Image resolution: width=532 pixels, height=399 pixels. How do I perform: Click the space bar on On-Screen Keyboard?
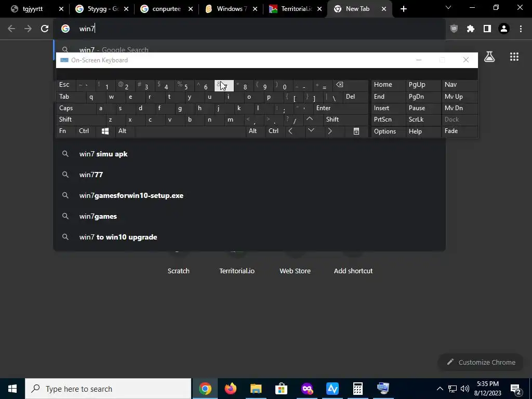tap(190, 131)
